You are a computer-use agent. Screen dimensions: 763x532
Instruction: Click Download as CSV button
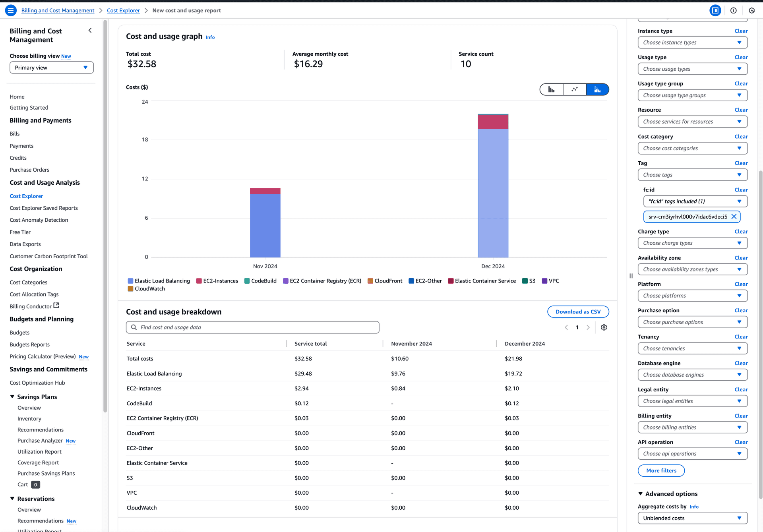[578, 312]
